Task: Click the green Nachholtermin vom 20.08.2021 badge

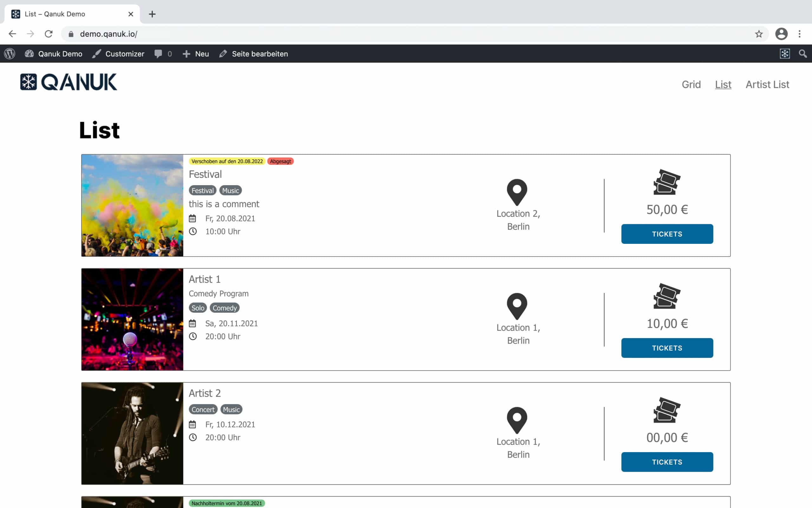Action: [226, 503]
